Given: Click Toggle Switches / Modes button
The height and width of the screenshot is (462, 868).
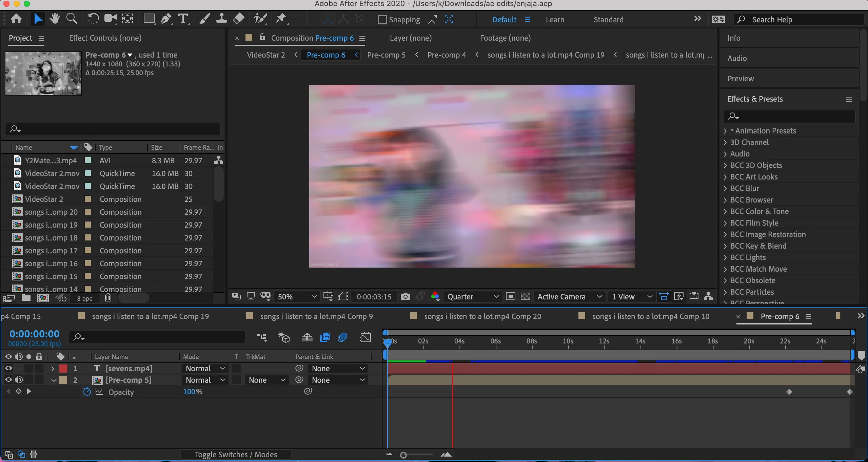Looking at the screenshot, I should click(236, 455).
